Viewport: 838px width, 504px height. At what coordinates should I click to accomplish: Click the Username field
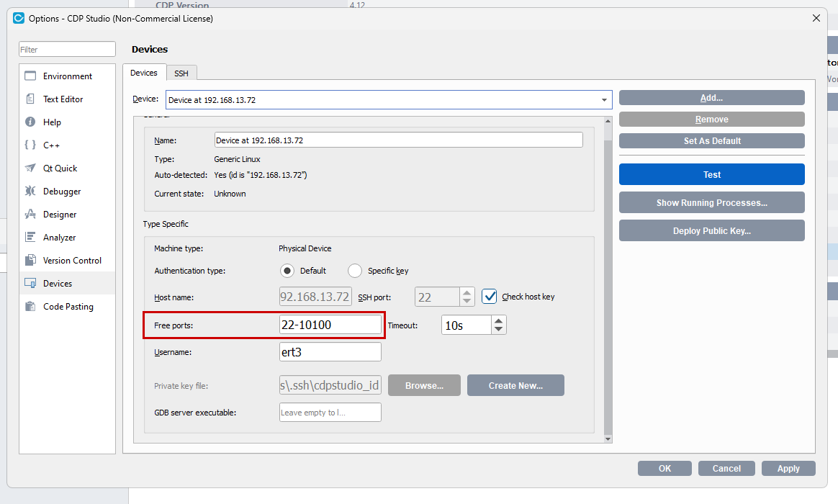click(330, 352)
